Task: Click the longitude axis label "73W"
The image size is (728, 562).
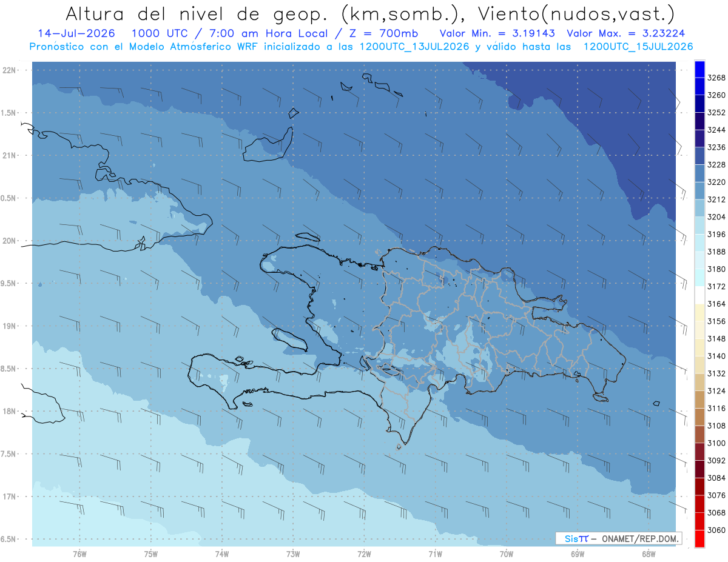Action: coord(293,554)
